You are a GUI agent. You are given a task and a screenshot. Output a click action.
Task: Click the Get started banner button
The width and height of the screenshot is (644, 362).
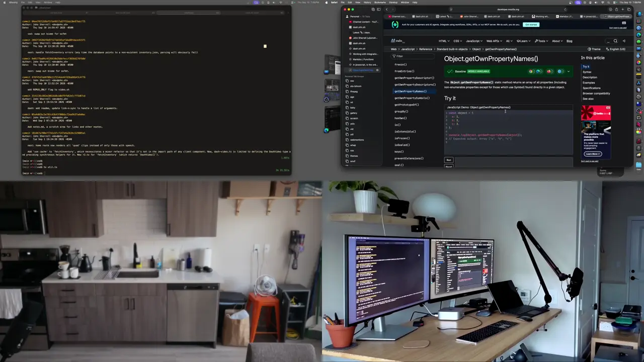click(531, 25)
